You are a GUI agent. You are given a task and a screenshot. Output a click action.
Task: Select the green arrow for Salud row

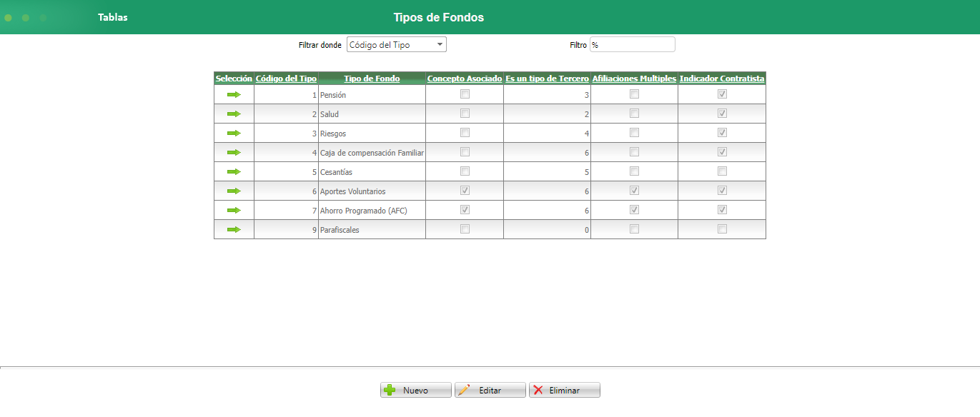tap(234, 113)
